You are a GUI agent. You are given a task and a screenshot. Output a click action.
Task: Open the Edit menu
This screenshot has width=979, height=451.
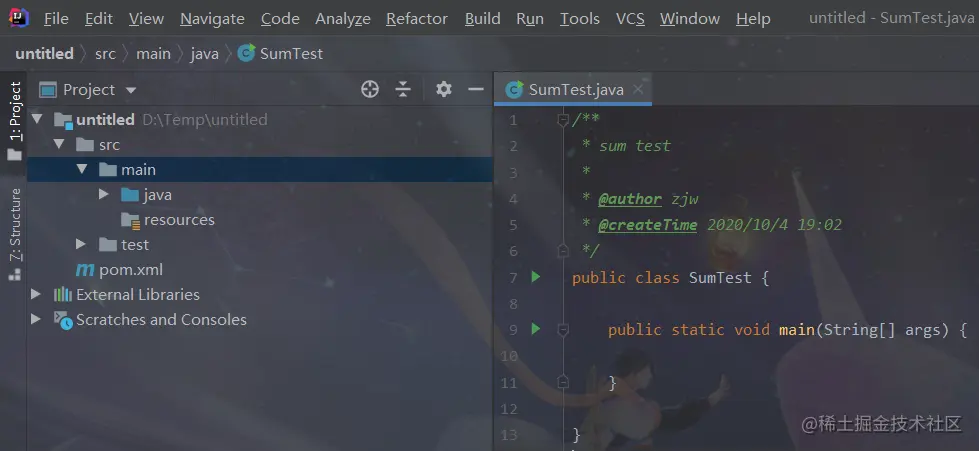click(x=99, y=19)
